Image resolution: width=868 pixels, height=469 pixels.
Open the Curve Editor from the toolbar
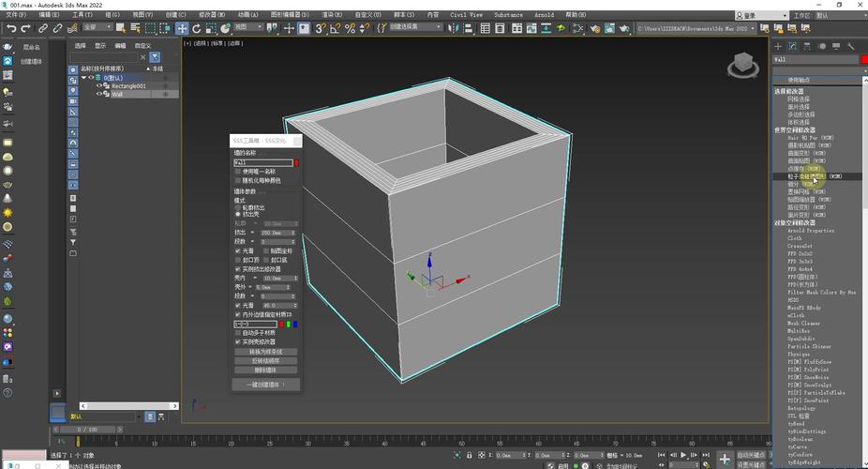(x=531, y=28)
